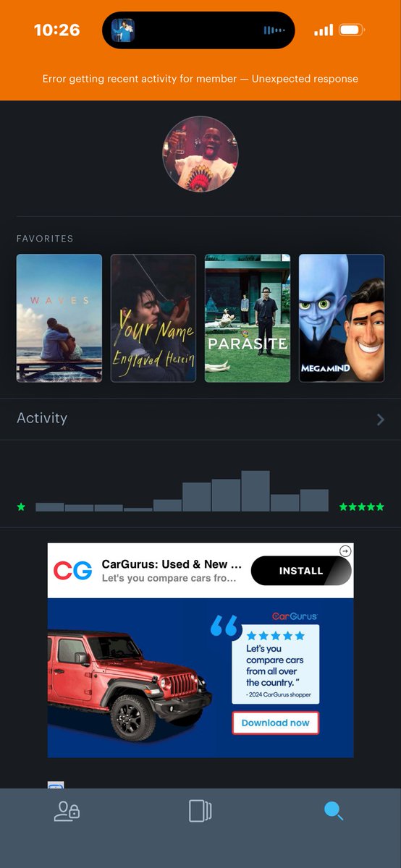Expand Activity with the chevron arrow
The width and height of the screenshot is (401, 868).
click(x=380, y=419)
